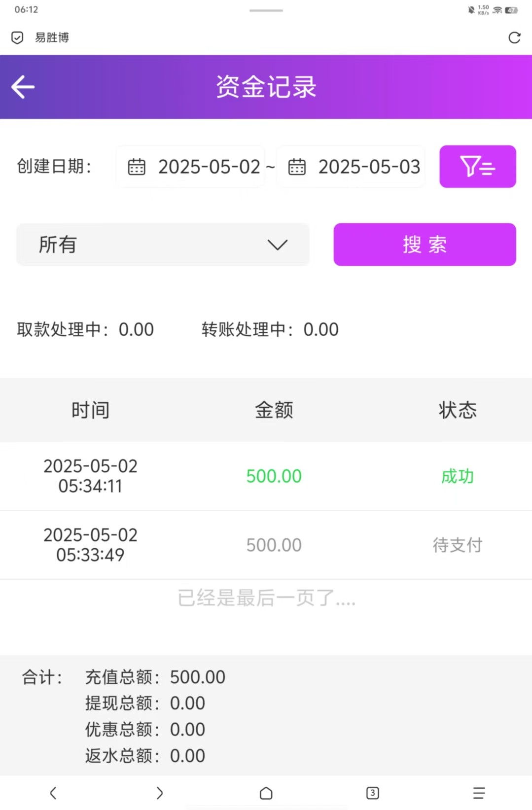Go forward with browser right chevron

point(159,793)
